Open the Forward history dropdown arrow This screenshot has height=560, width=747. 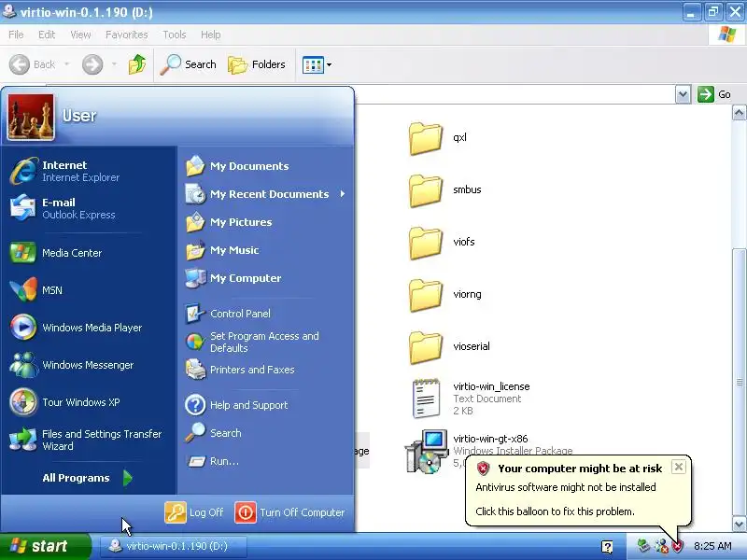[x=114, y=64]
